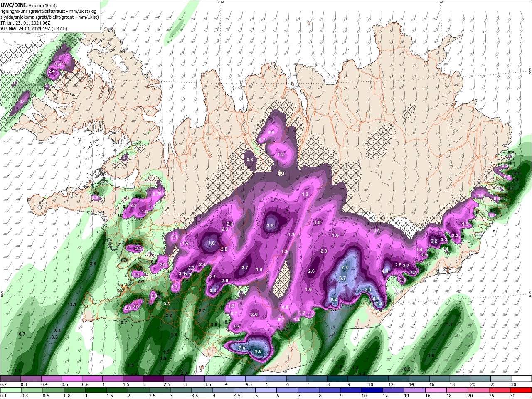This screenshot has height=399, width=532.
Task: Click the 'VT: Mið. 24.01.2024 19Z' valid time
Action: coord(25,29)
